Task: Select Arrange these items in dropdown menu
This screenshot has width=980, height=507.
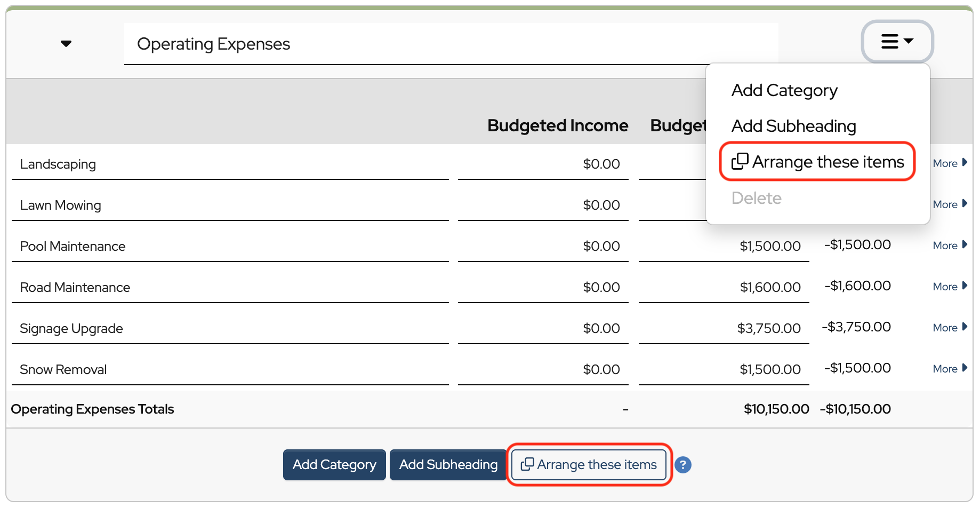Action: [x=817, y=162]
